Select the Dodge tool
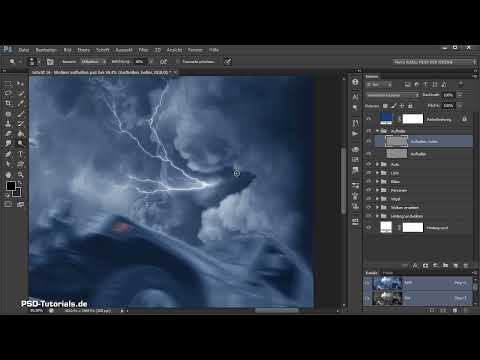Viewport: 480px width, 360px height. [20, 143]
